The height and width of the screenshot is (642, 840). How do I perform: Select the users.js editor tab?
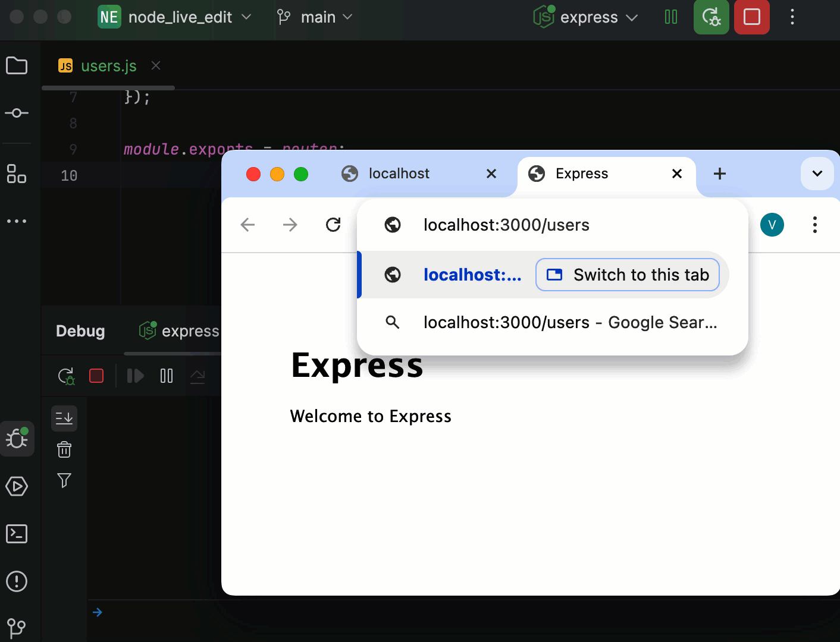click(x=107, y=66)
